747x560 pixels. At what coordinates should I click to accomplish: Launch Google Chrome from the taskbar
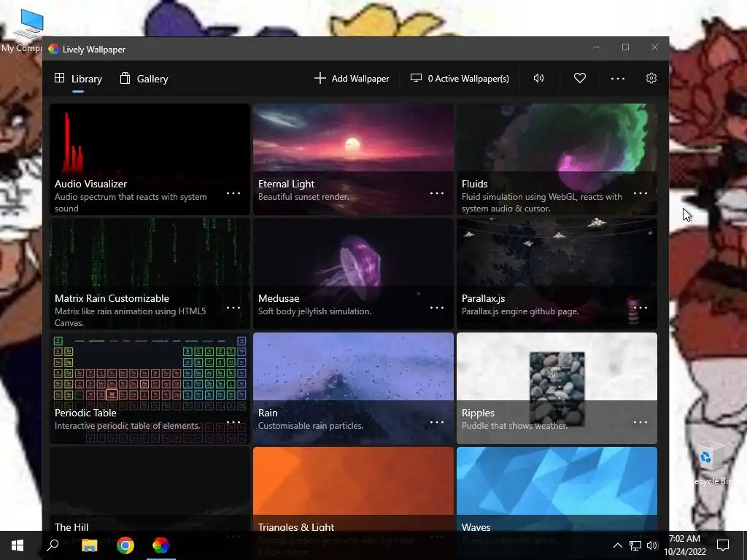pos(125,545)
